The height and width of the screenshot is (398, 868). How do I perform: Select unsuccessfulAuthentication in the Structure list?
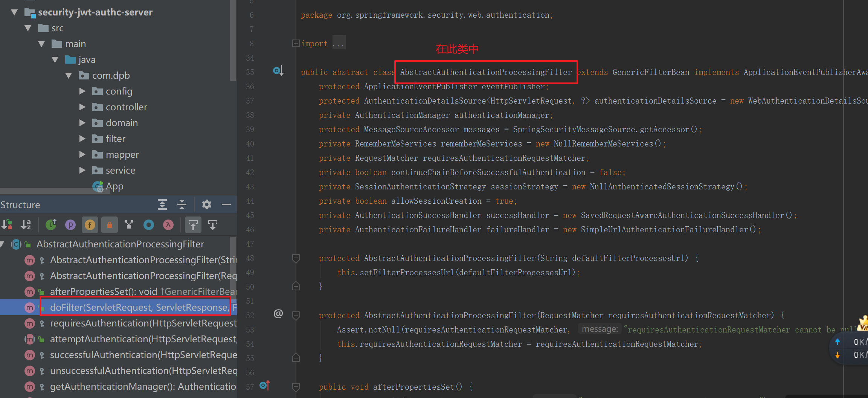pos(143,371)
